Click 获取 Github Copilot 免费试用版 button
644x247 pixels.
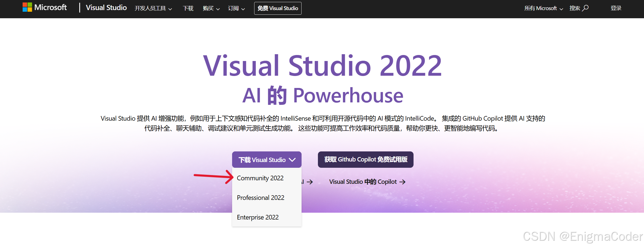(x=366, y=160)
